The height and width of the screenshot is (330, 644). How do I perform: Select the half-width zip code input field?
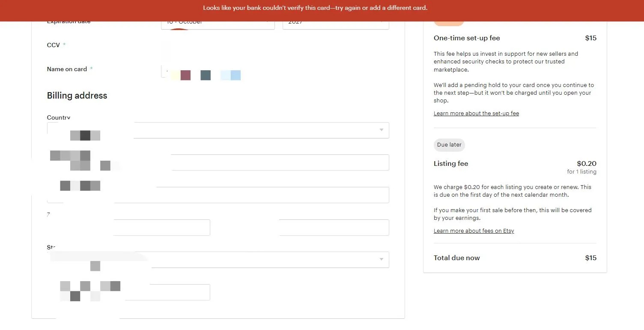[x=128, y=228]
